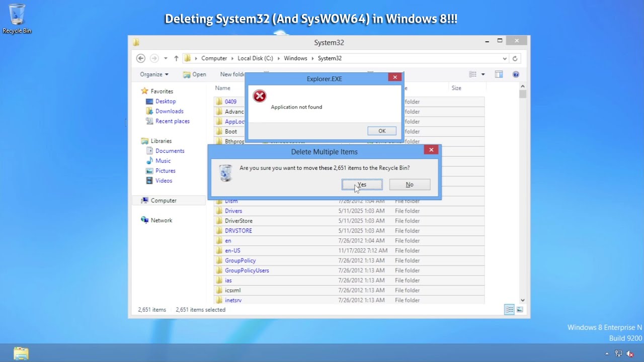Open File Explorer from taskbar
Image resolution: width=644 pixels, height=362 pixels.
point(21,353)
